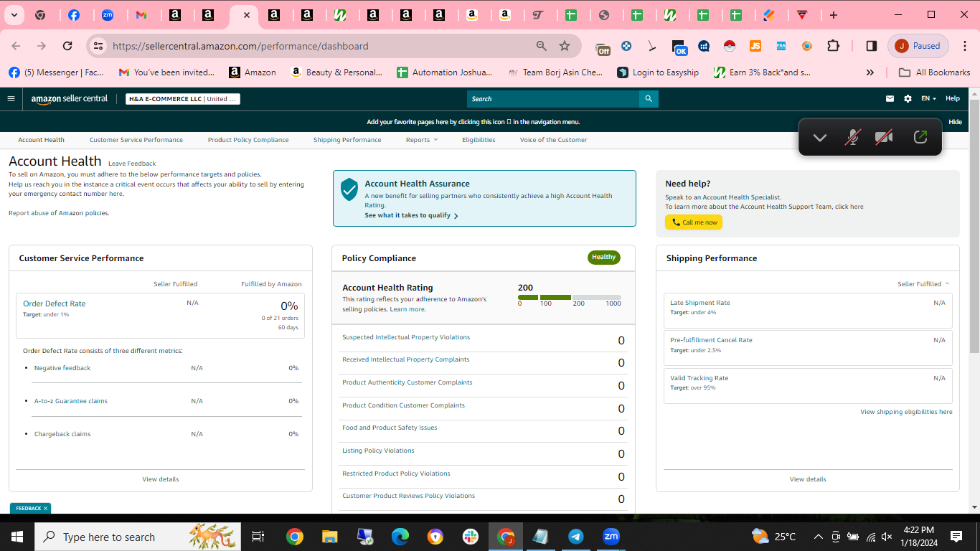
Task: Toggle the camera icon in meeting overlay
Action: coord(884,137)
